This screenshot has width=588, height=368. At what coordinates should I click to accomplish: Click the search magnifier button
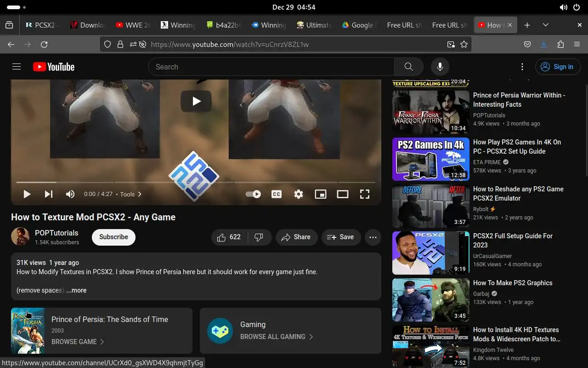[408, 67]
